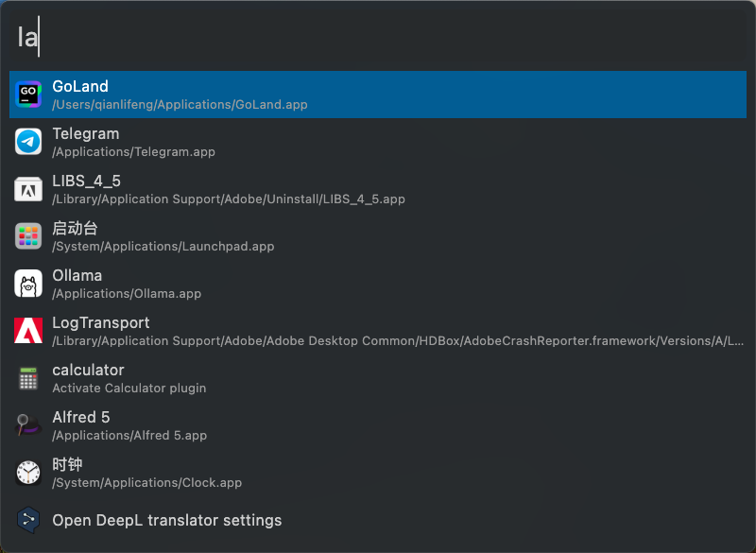The image size is (756, 553).
Task: Launch 启动台 from the results
Action: coord(378,236)
